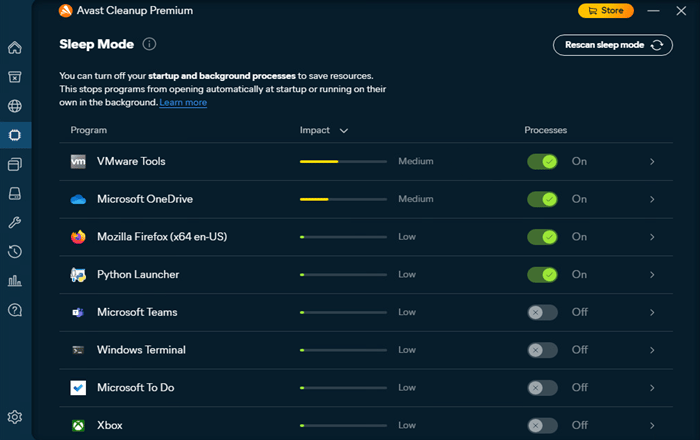
Task: Click the Program column header
Action: point(88,130)
